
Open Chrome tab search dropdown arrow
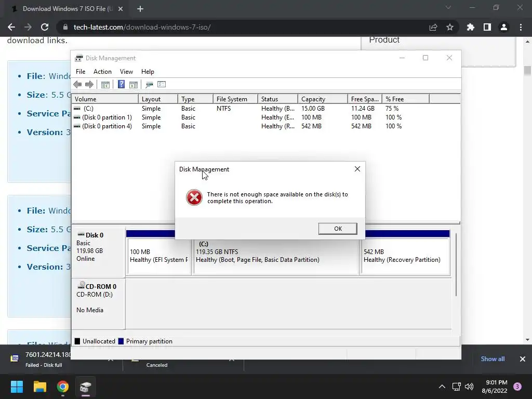[x=448, y=7]
